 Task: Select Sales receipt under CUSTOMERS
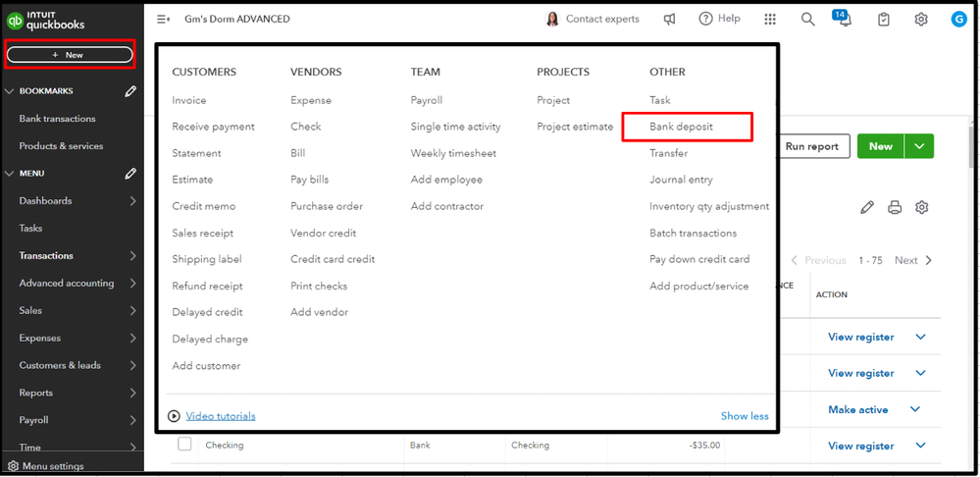click(202, 234)
